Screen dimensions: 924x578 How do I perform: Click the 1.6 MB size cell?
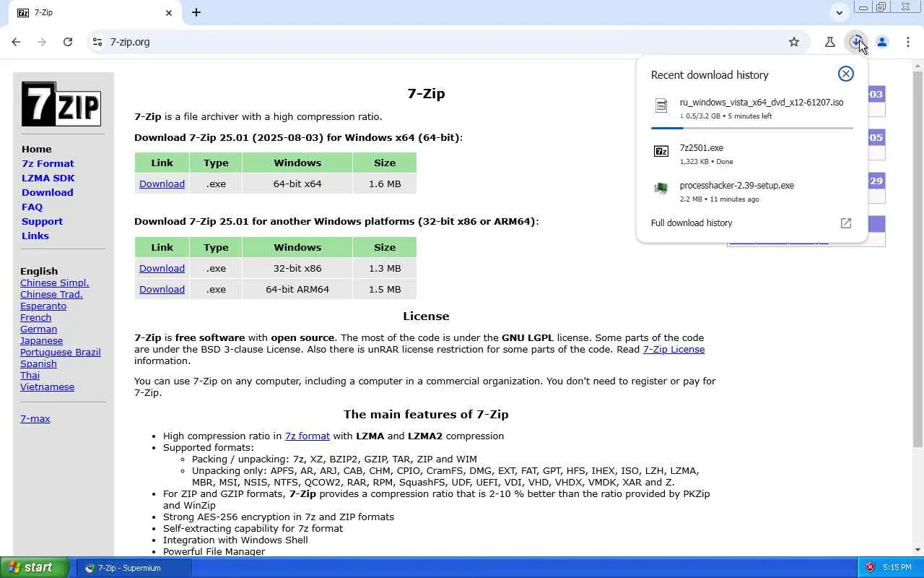pyautogui.click(x=385, y=184)
